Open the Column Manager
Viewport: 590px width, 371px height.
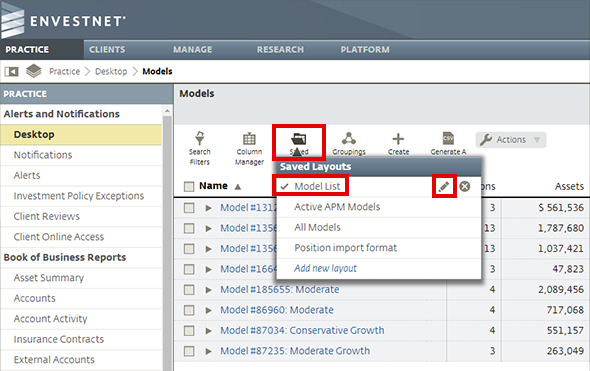(x=249, y=149)
